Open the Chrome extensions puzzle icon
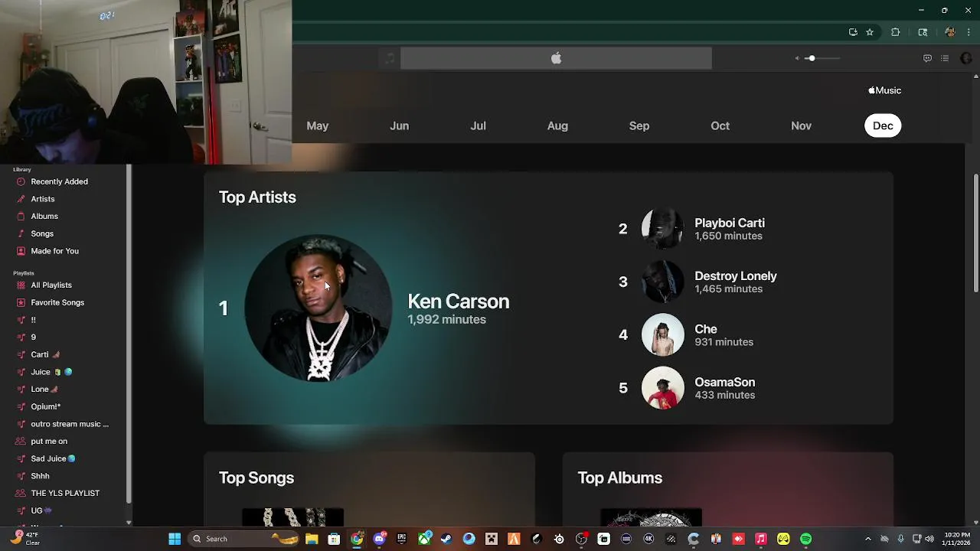The width and height of the screenshot is (980, 551). point(895,32)
